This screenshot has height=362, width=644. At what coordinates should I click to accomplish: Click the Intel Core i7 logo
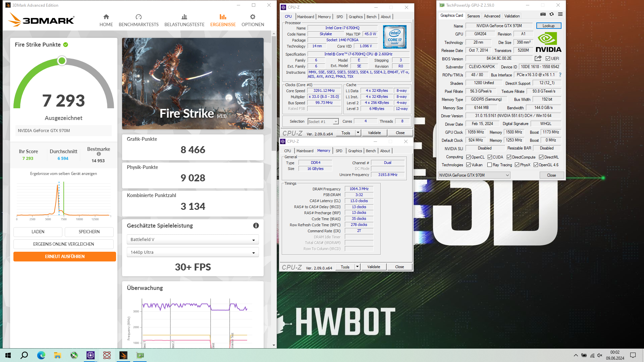tap(395, 37)
